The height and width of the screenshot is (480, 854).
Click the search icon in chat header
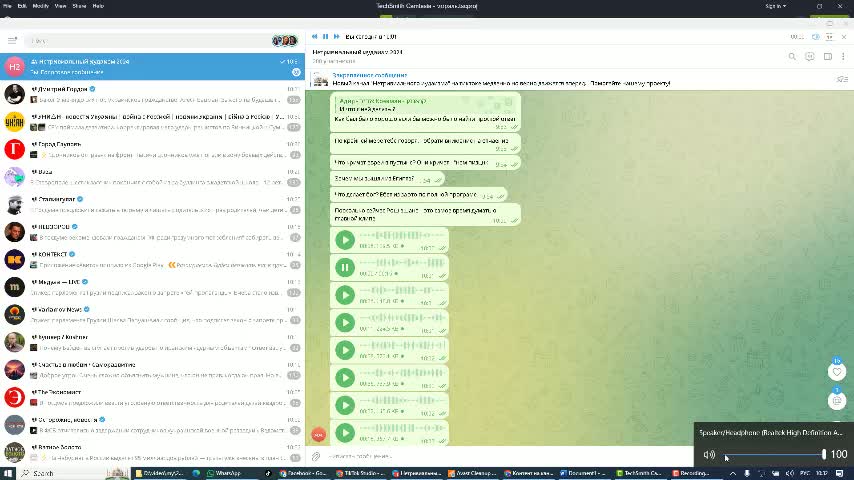click(x=792, y=56)
